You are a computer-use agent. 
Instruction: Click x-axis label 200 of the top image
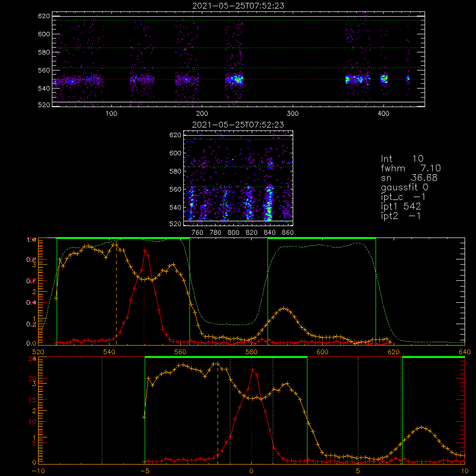pyautogui.click(x=202, y=114)
